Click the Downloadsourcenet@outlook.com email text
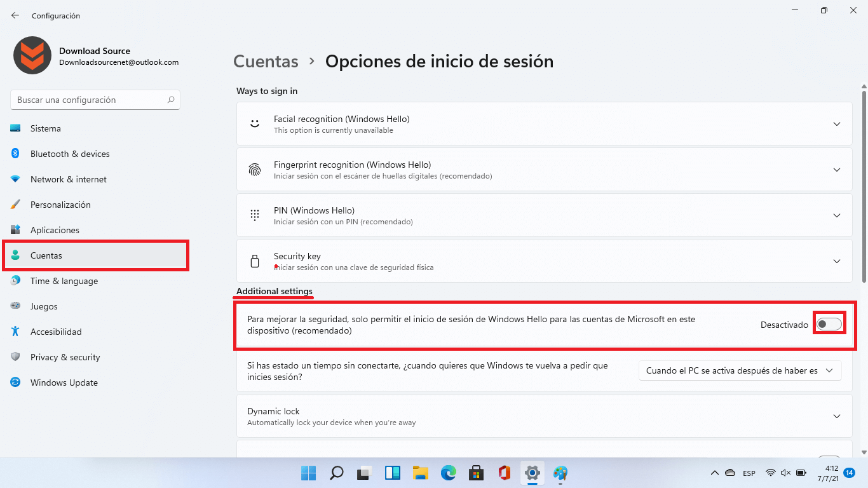The width and height of the screenshot is (868, 488). pos(119,62)
